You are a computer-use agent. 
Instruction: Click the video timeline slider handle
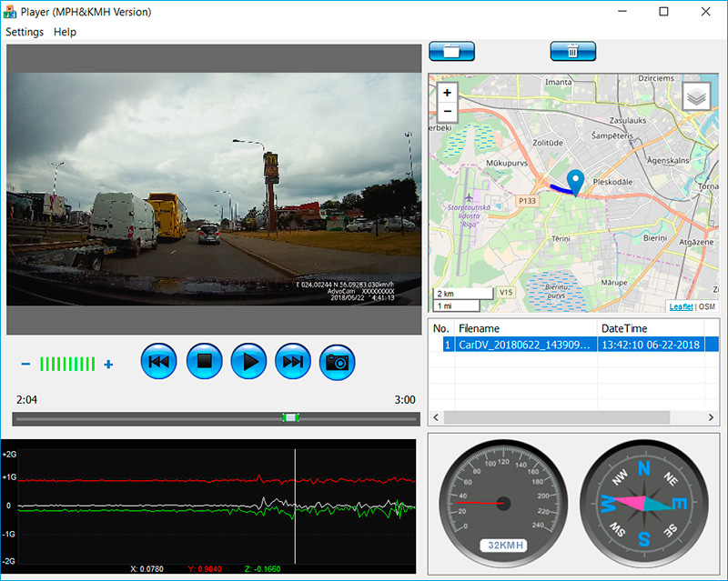290,417
